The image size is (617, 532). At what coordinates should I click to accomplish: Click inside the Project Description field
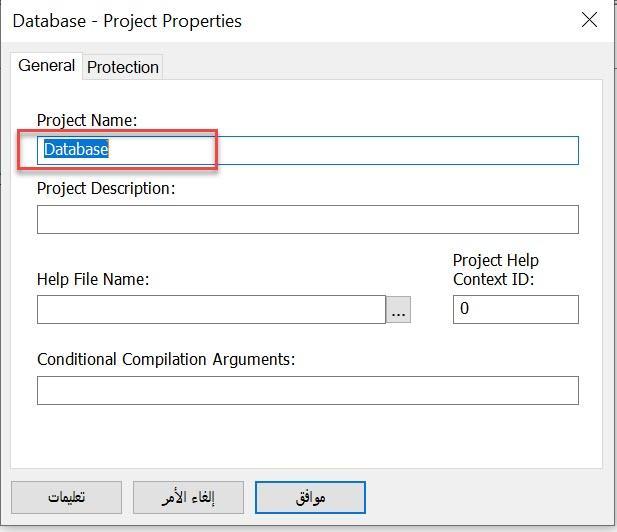tap(308, 219)
